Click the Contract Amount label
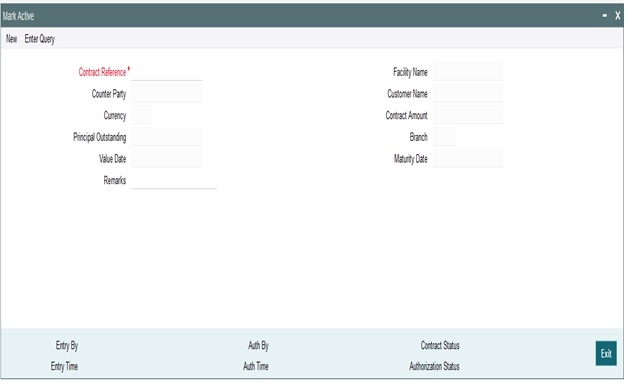This screenshot has width=635, height=390. [407, 115]
